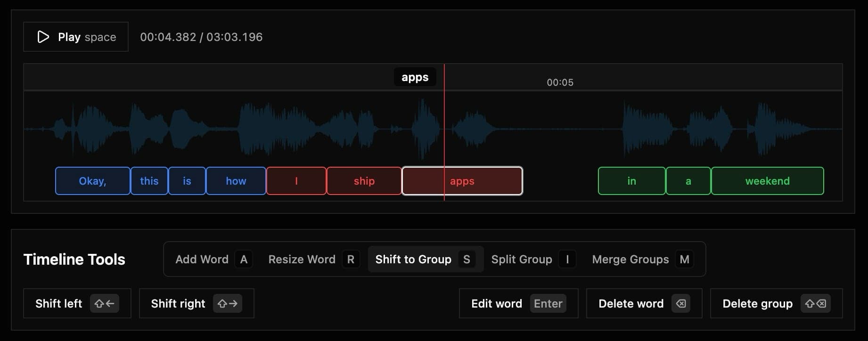This screenshot has height=341, width=868.
Task: Click the timecode 00:04.382 / 03:03.196
Action: tap(201, 37)
